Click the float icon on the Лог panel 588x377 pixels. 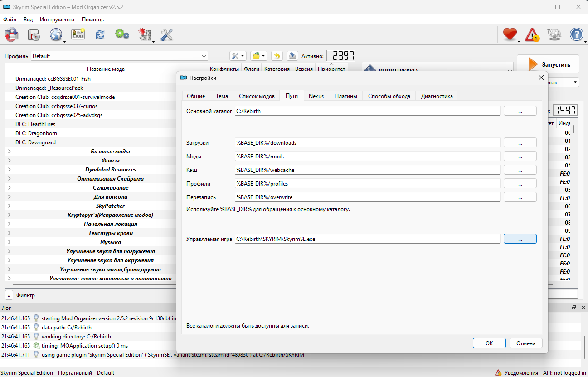574,308
